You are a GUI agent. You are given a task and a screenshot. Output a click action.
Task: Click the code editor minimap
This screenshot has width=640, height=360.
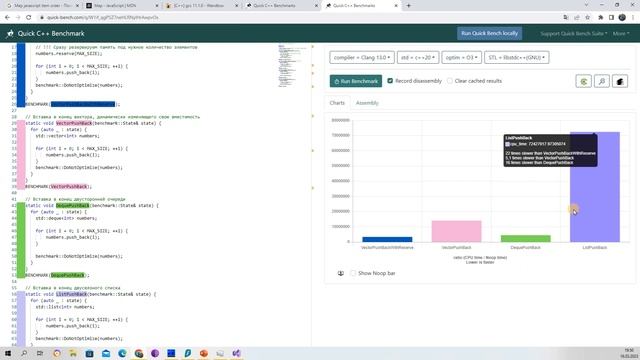[292, 65]
